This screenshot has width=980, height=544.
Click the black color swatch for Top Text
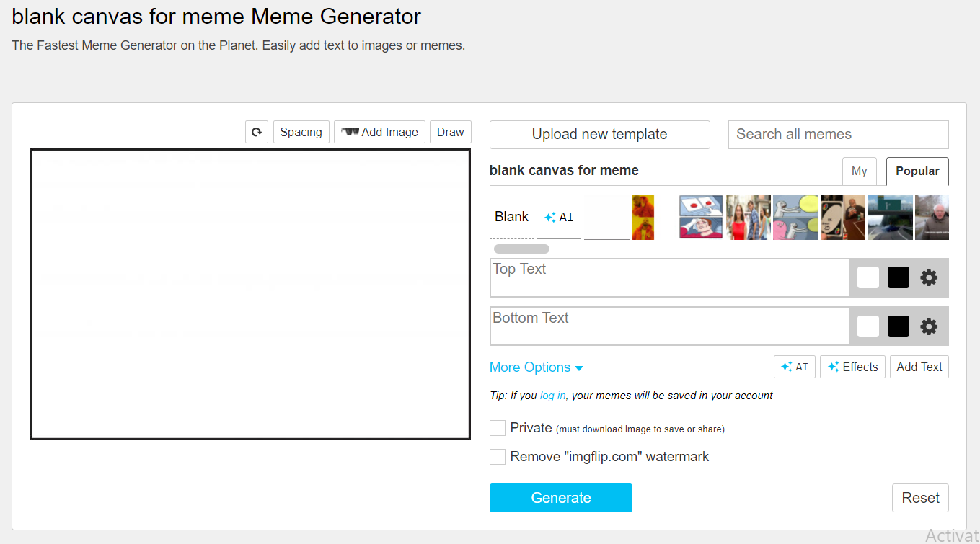[898, 277]
